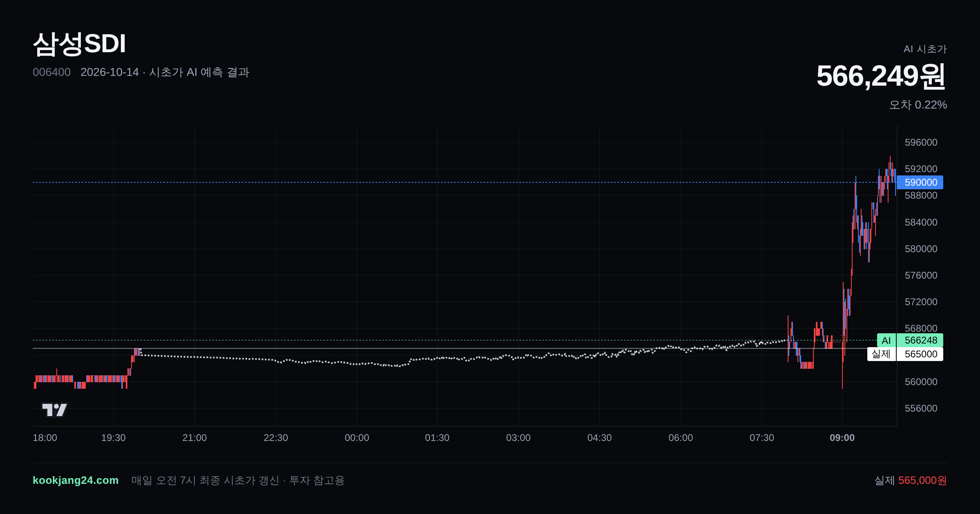Click the blue 590000 price label
This screenshot has height=514, width=980.
pyautogui.click(x=920, y=182)
